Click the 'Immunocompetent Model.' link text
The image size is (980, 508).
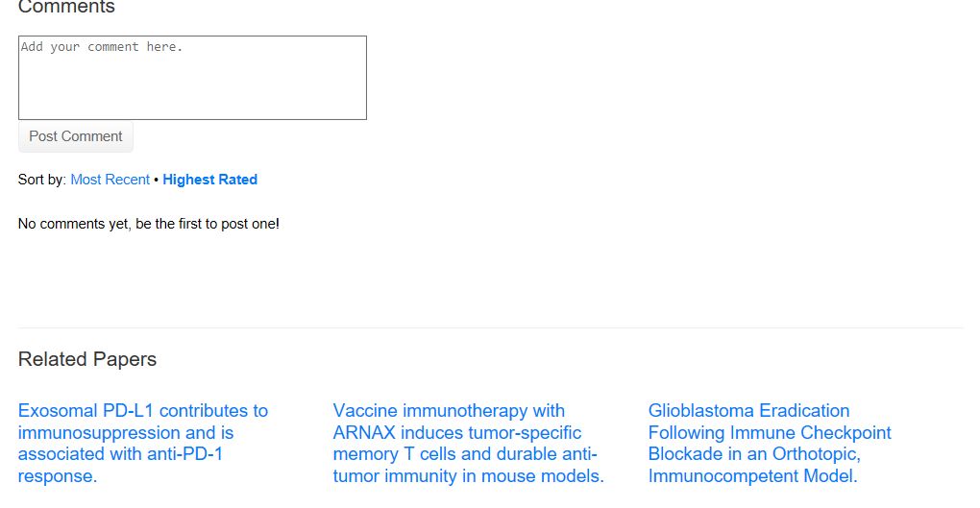coord(752,476)
